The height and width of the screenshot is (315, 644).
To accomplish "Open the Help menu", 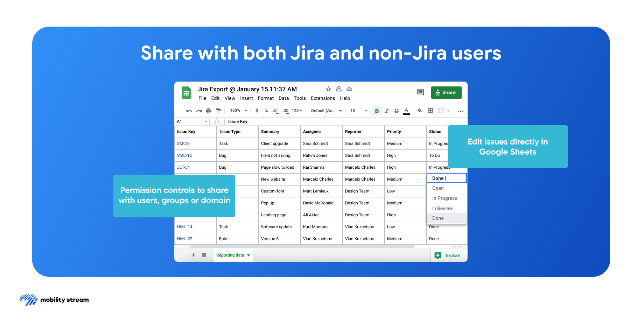I will pyautogui.click(x=345, y=98).
